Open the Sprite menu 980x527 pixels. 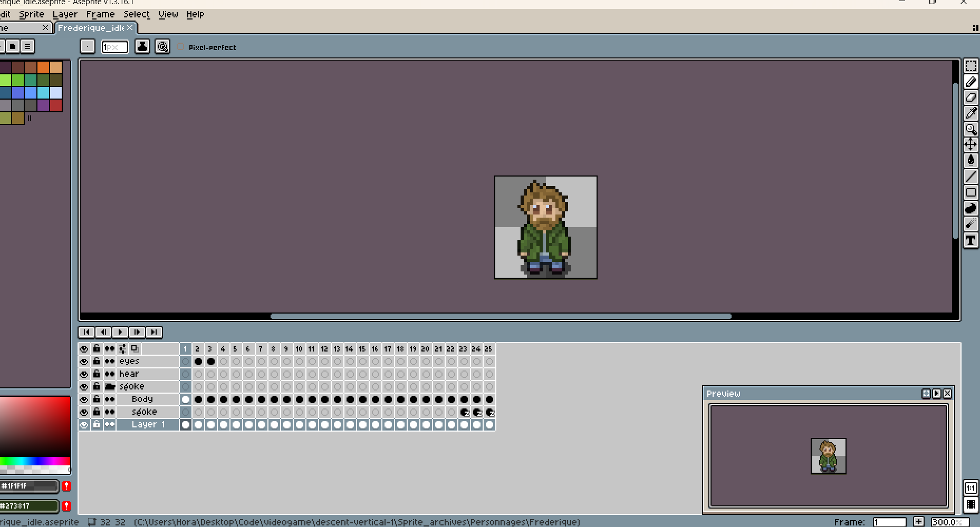click(x=32, y=14)
